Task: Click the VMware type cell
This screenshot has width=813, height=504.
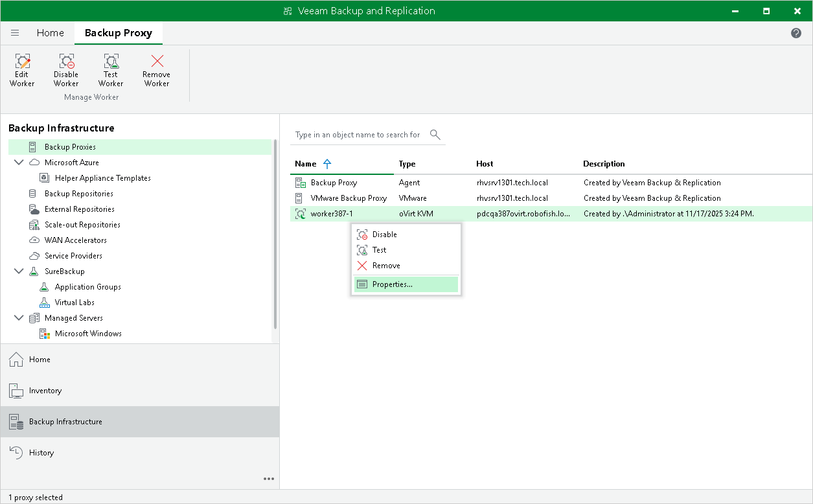Action: [413, 198]
